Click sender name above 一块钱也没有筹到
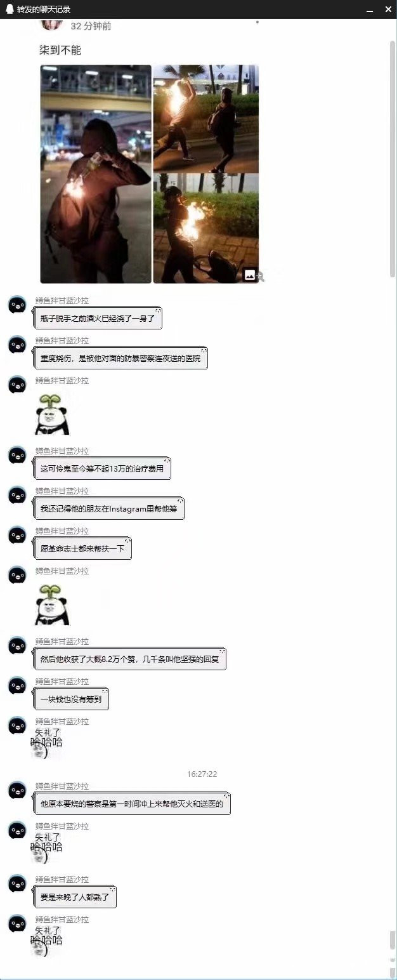Image resolution: width=397 pixels, height=980 pixels. [x=62, y=681]
